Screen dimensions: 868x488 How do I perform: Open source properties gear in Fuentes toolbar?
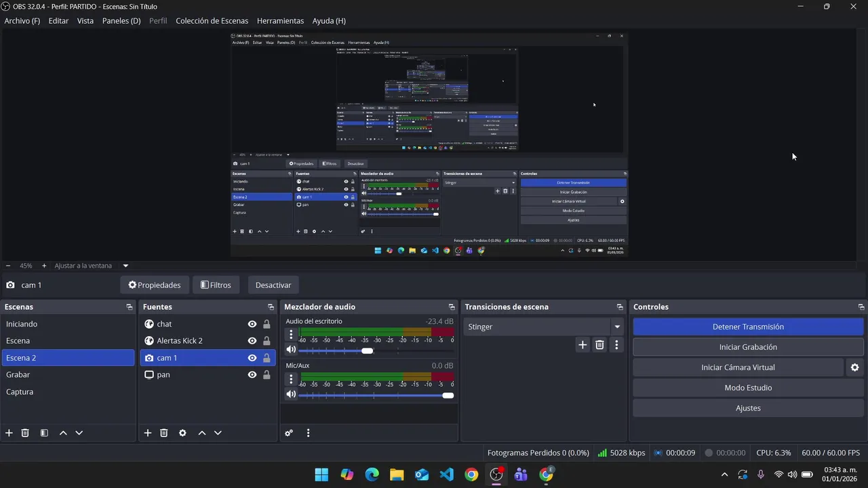tap(182, 433)
